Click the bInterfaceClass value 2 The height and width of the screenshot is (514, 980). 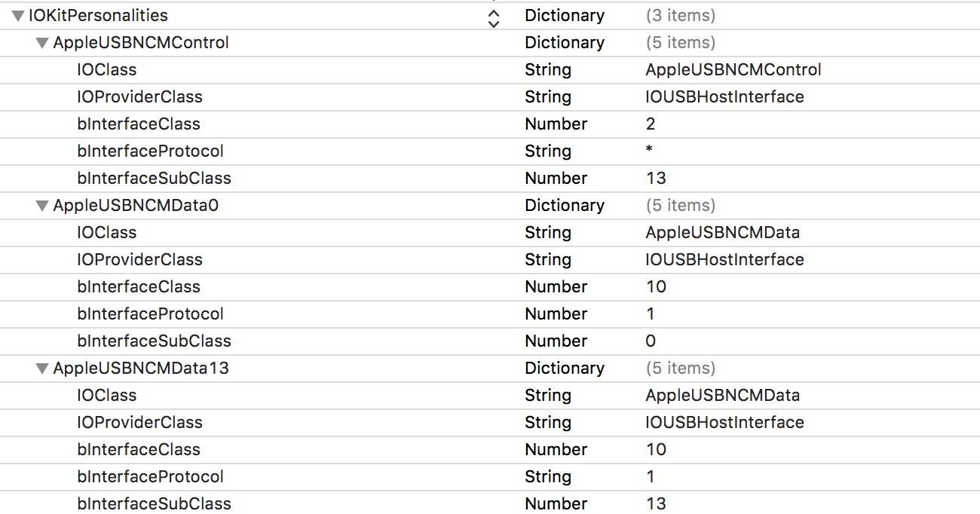tap(651, 124)
